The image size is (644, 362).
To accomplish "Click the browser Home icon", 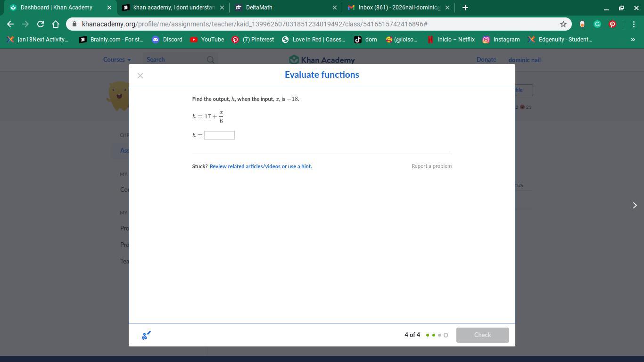I will [x=56, y=24].
